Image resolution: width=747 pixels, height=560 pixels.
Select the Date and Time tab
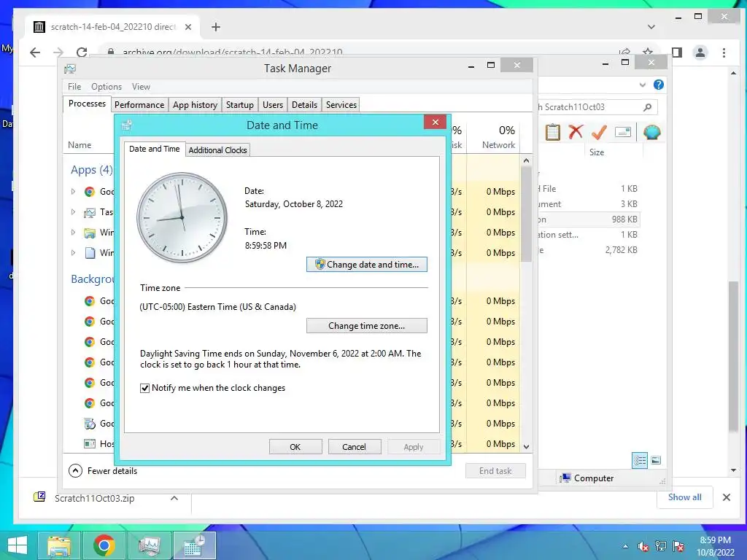[x=155, y=149]
